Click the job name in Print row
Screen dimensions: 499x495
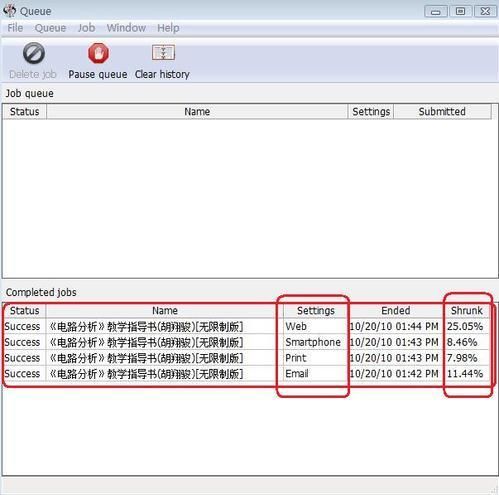point(146,358)
